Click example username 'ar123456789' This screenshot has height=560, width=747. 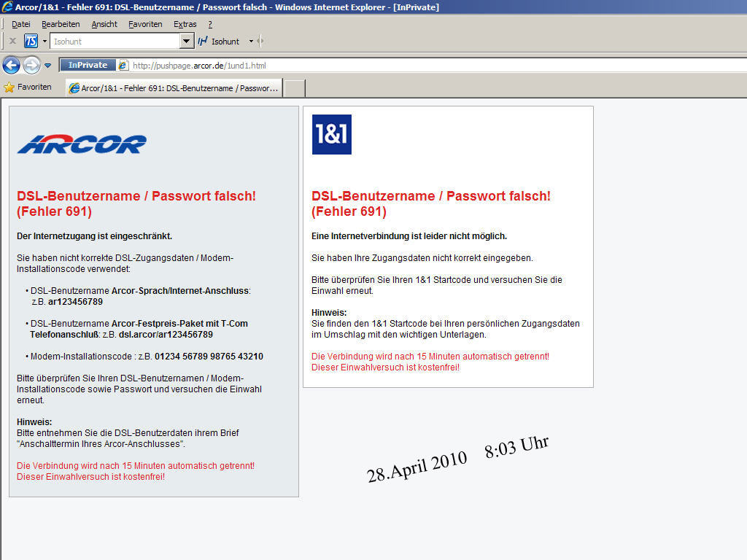coord(75,302)
